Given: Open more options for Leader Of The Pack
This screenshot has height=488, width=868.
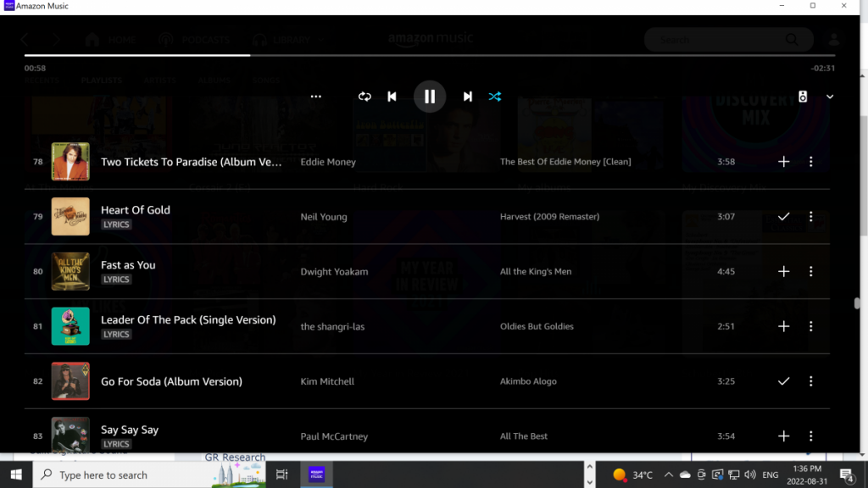Looking at the screenshot, I should tap(811, 326).
